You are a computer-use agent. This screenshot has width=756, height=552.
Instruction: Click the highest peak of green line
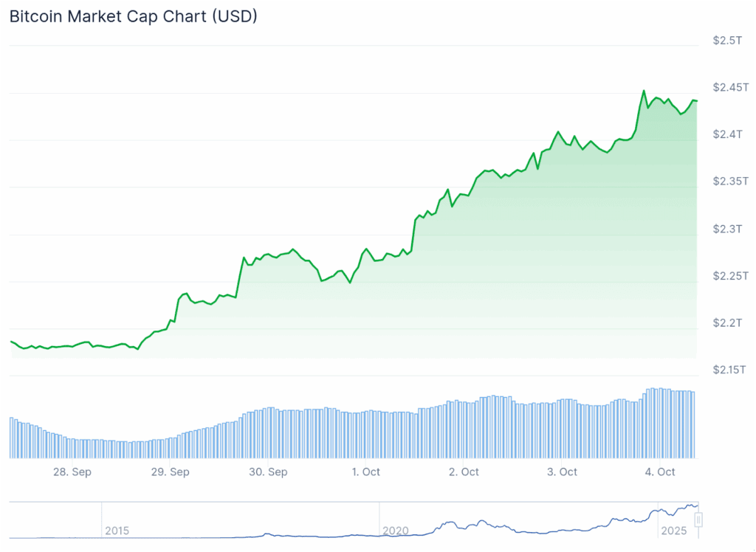coord(644,91)
